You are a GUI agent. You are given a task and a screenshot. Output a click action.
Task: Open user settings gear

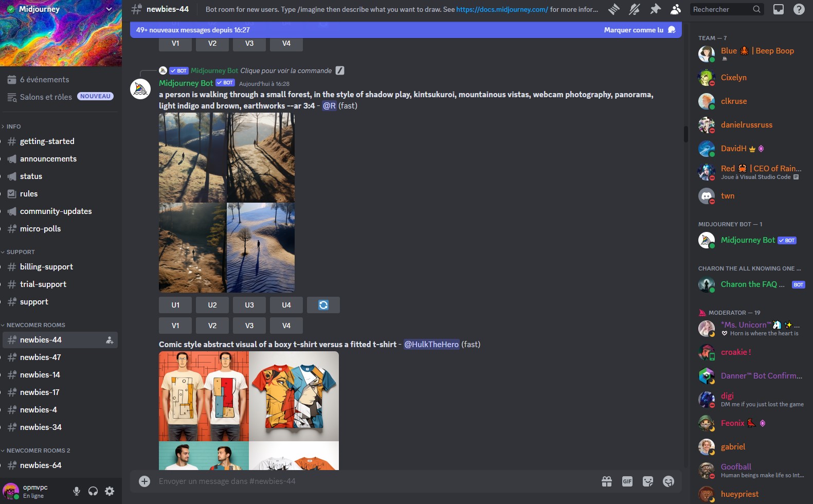tap(110, 491)
